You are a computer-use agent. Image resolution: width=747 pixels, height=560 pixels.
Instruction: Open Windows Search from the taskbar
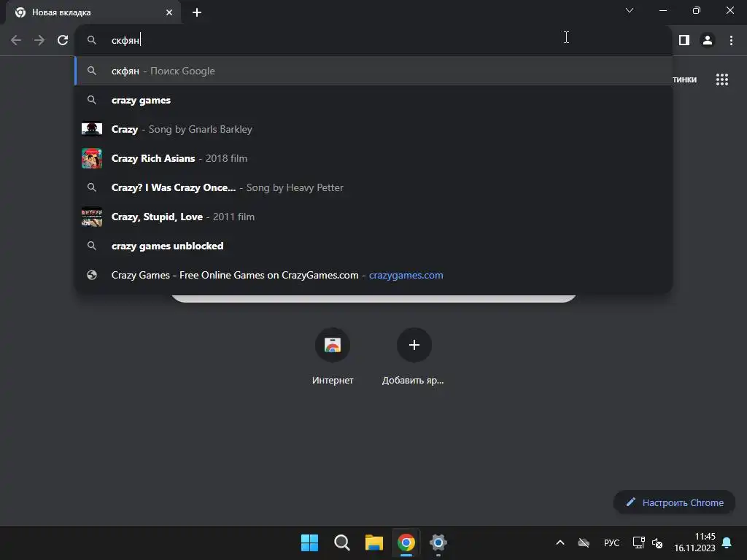(x=341, y=542)
